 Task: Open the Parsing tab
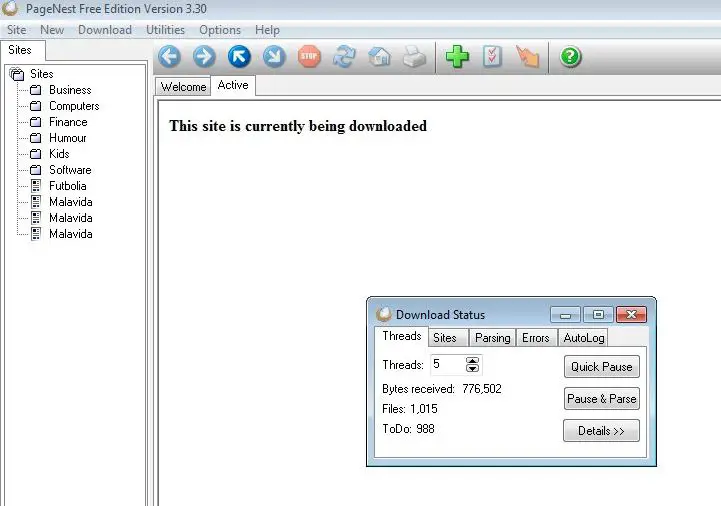pos(492,338)
